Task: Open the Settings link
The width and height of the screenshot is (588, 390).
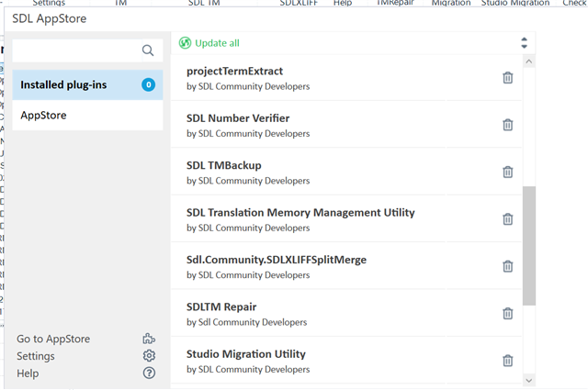Action: click(36, 356)
